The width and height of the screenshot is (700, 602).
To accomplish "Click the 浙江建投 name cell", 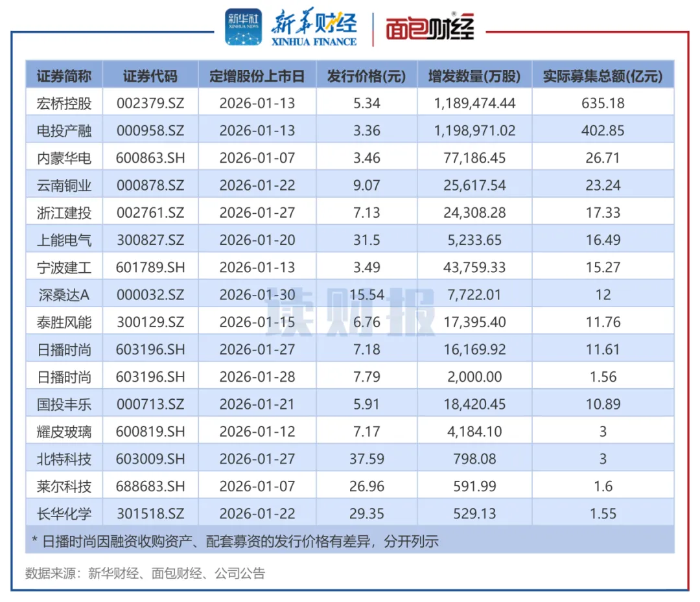I will tap(64, 213).
